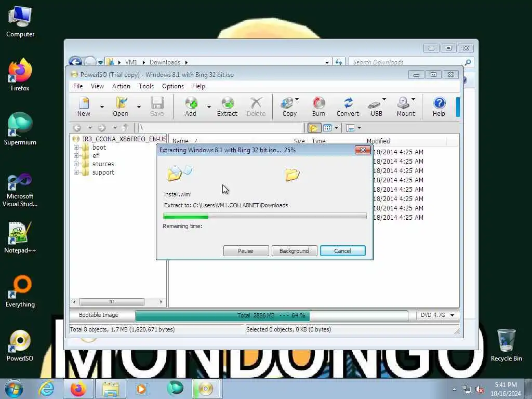Expand the sources folder tree node
This screenshot has width=532, height=399.
click(76, 164)
